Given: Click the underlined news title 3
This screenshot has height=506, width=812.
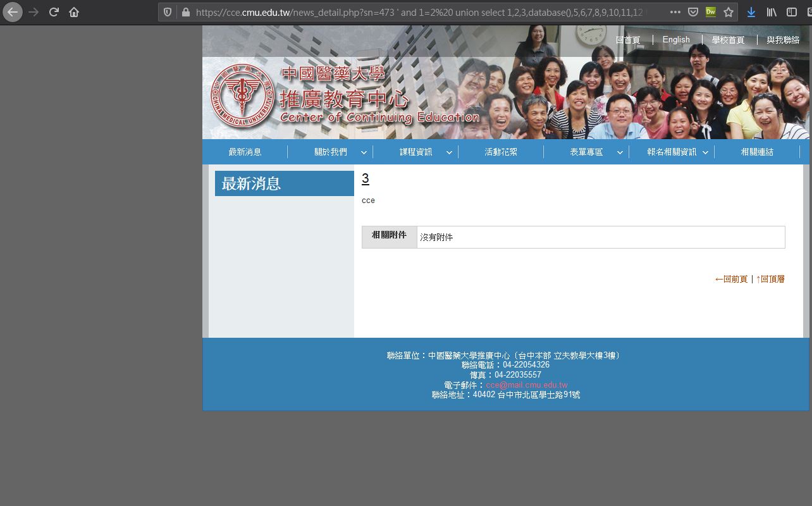Looking at the screenshot, I should click(x=366, y=179).
